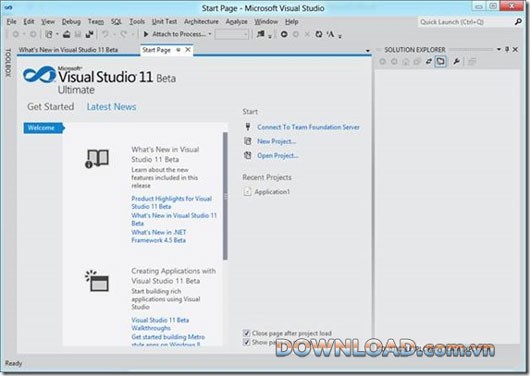Open the Window menu

(x=266, y=22)
